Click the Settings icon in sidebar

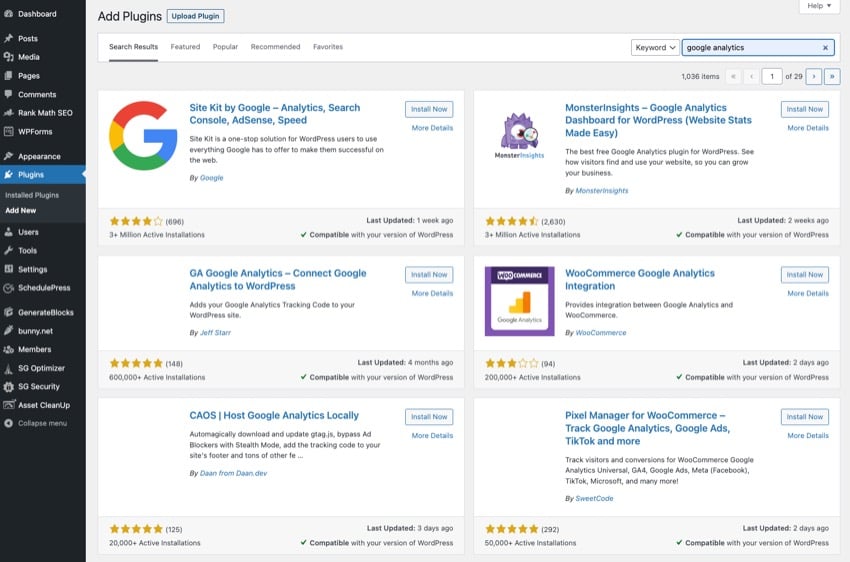(9, 269)
